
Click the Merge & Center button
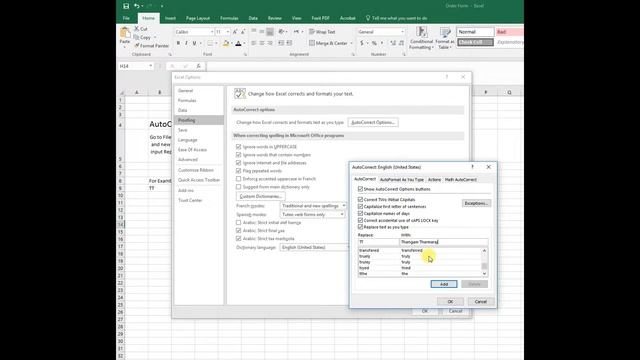(x=329, y=43)
